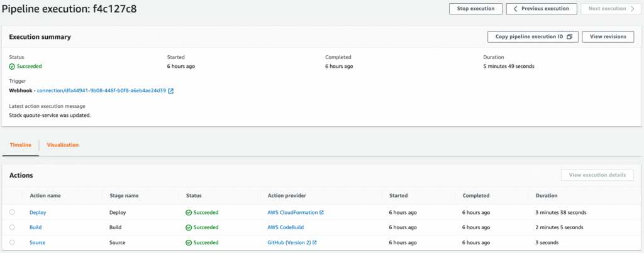The image size is (644, 253).
Task: Click the Action name column header
Action: click(45, 195)
